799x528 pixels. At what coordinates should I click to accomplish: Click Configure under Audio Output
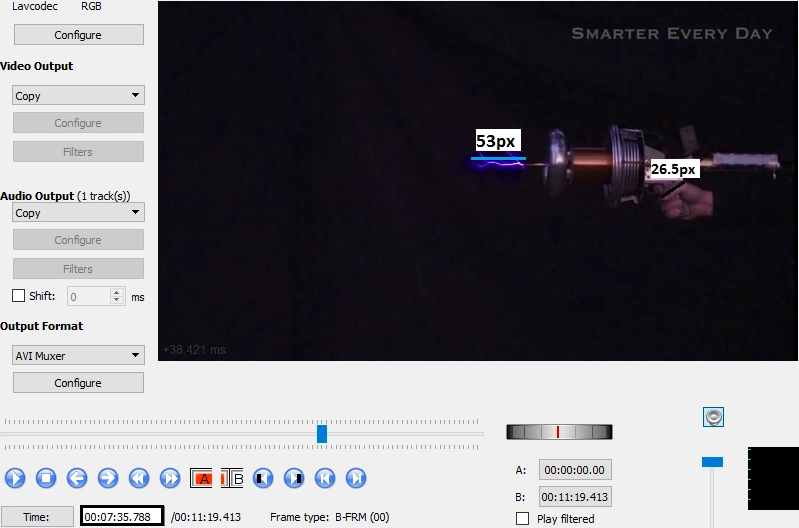pyautogui.click(x=78, y=240)
